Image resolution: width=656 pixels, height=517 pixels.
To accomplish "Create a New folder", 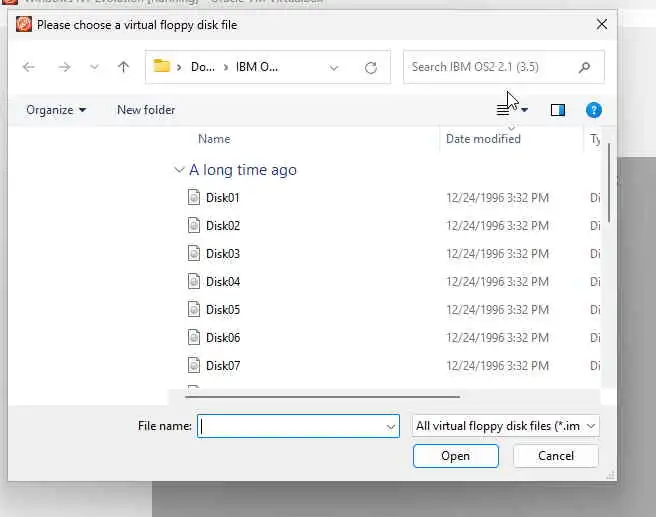I will [146, 110].
